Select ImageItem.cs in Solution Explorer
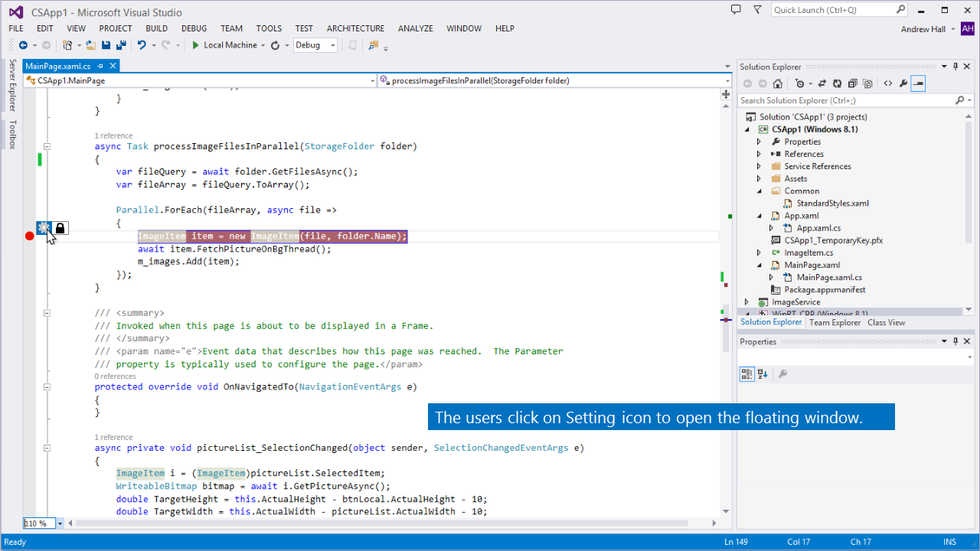The height and width of the screenshot is (551, 980). tap(808, 253)
